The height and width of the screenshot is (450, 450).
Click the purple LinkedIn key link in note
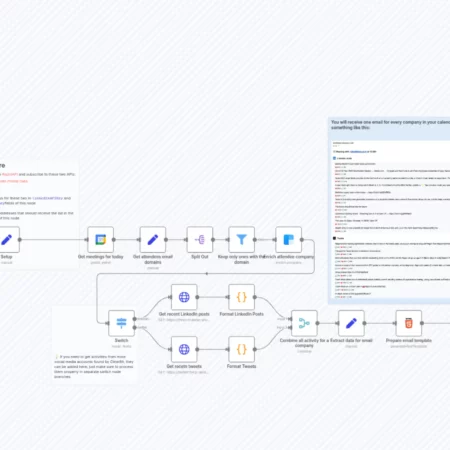pos(47,198)
